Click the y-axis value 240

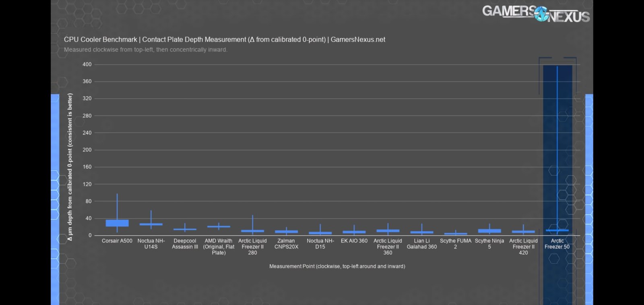[87, 133]
